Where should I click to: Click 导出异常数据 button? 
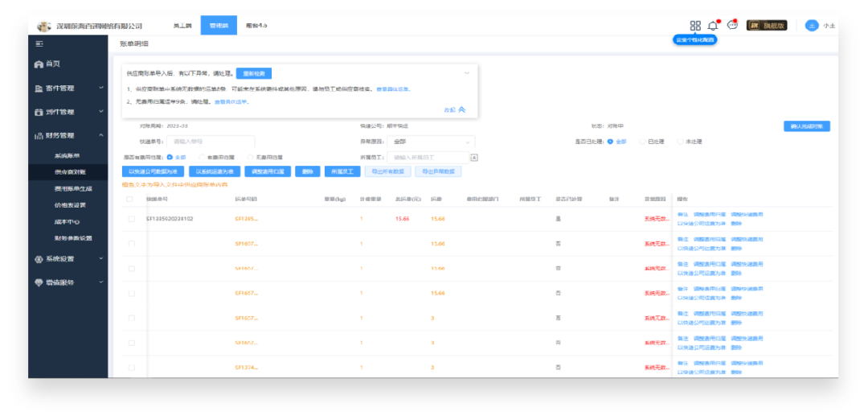(439, 171)
